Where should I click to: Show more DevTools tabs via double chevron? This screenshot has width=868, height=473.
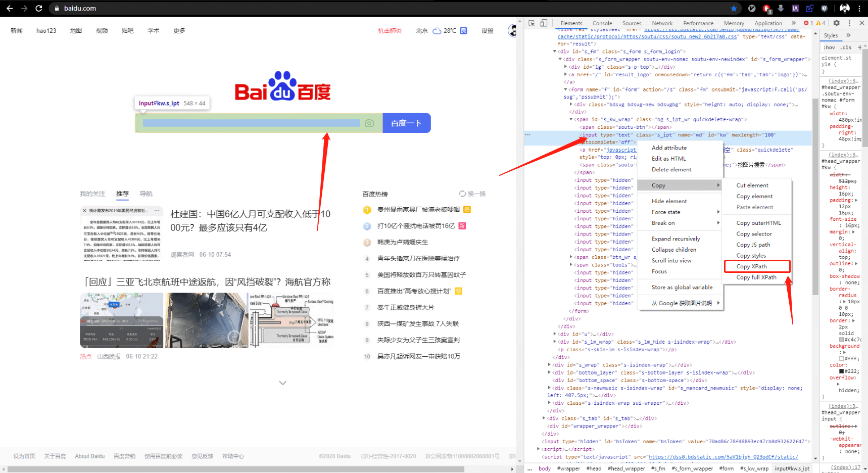(793, 23)
